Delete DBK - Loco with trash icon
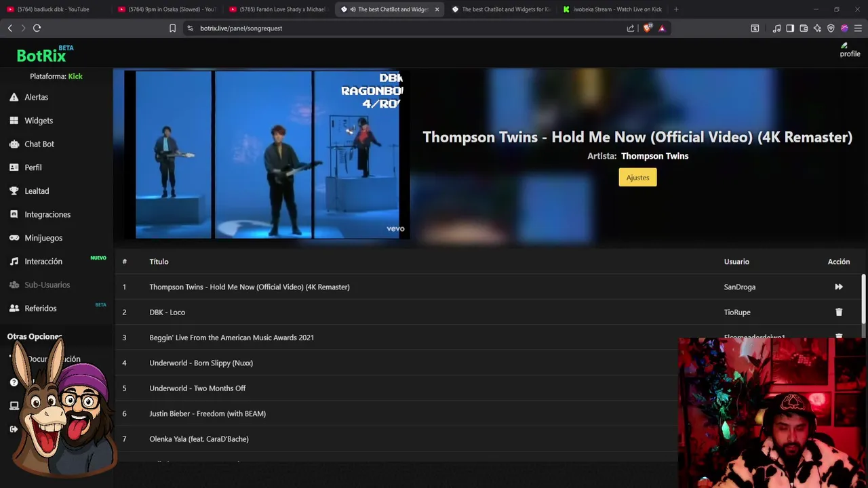Viewport: 868px width, 488px height. (839, 312)
